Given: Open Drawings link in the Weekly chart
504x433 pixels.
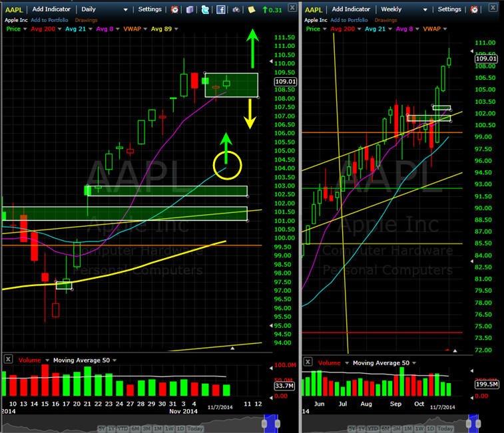Looking at the screenshot, I should [385, 20].
